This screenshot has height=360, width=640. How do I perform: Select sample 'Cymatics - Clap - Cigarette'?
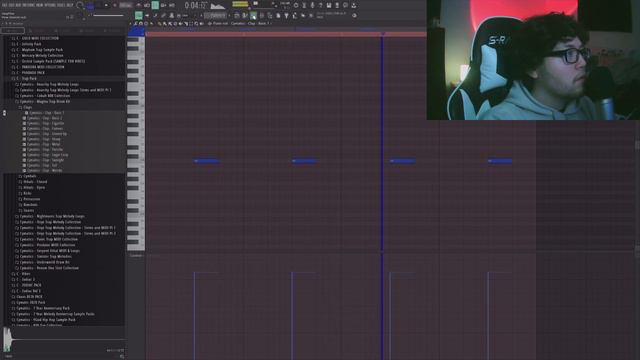45,123
